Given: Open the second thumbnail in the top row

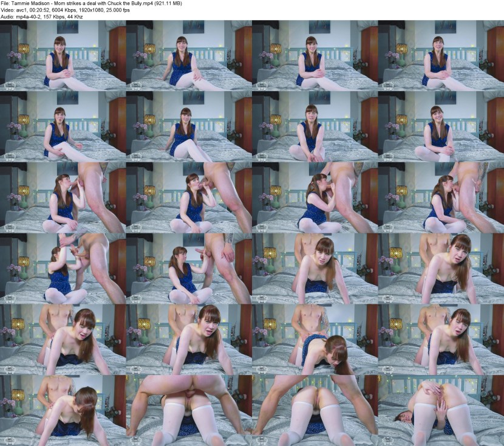Looking at the screenshot, I should tap(189, 55).
